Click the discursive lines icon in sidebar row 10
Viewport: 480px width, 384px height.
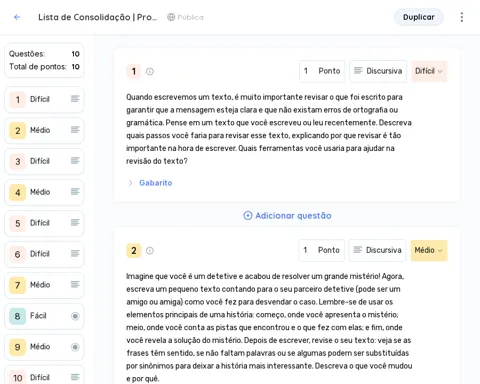[75, 377]
